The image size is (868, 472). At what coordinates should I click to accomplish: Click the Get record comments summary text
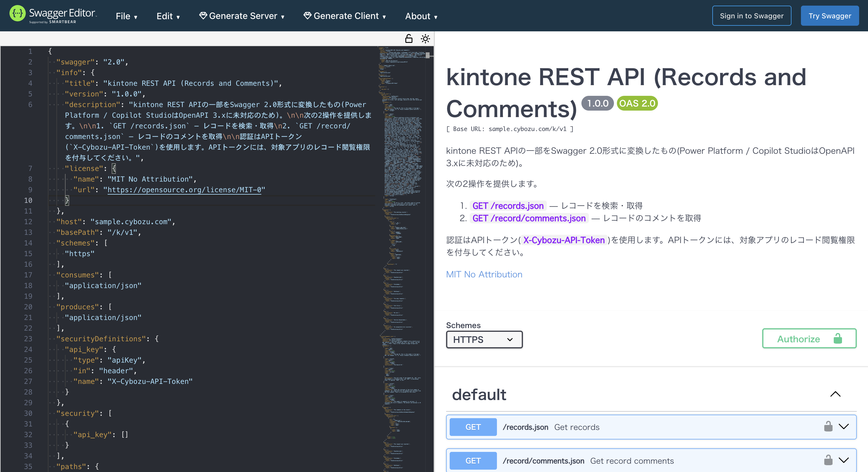click(x=632, y=460)
